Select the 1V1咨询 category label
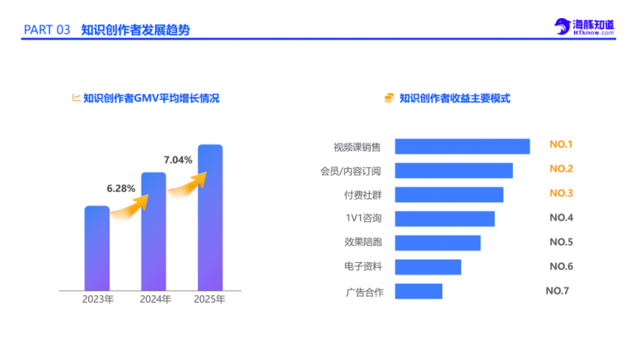The image size is (644, 362). click(x=362, y=219)
